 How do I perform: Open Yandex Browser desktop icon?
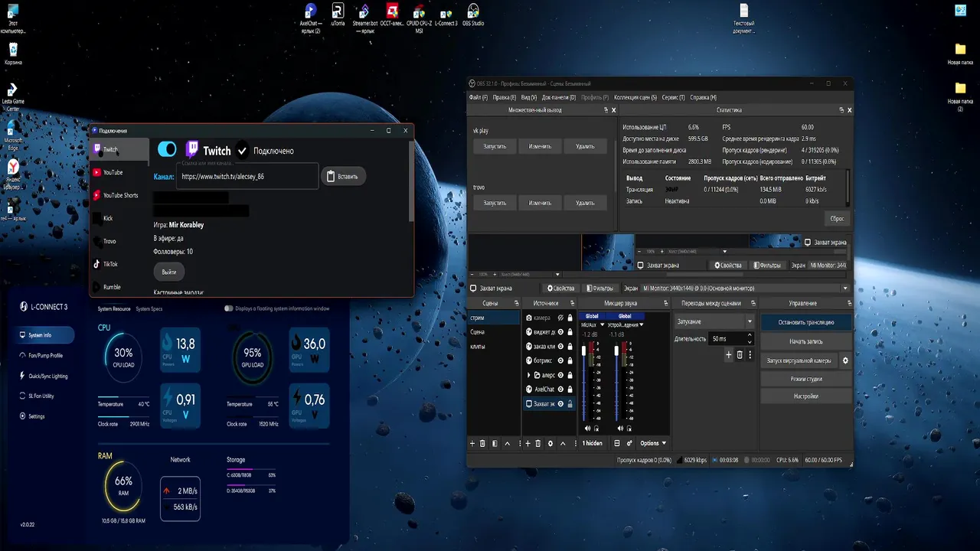click(x=12, y=173)
